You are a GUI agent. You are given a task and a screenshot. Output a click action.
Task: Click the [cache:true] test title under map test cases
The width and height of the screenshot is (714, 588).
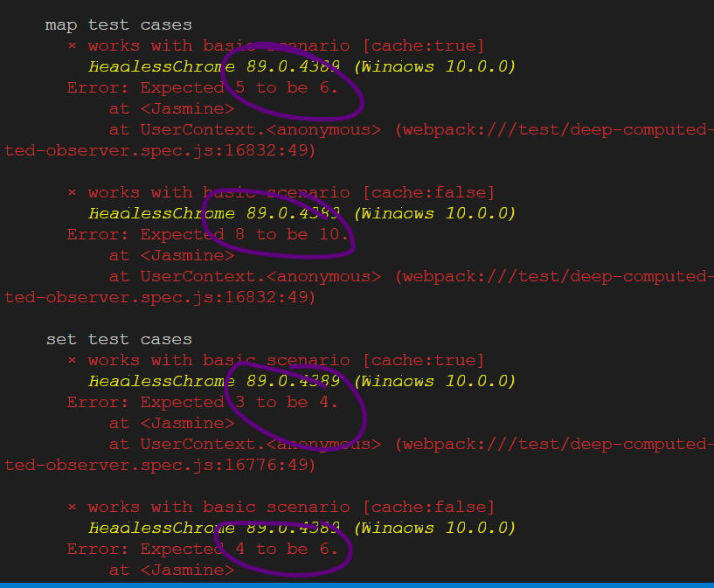pos(275,46)
